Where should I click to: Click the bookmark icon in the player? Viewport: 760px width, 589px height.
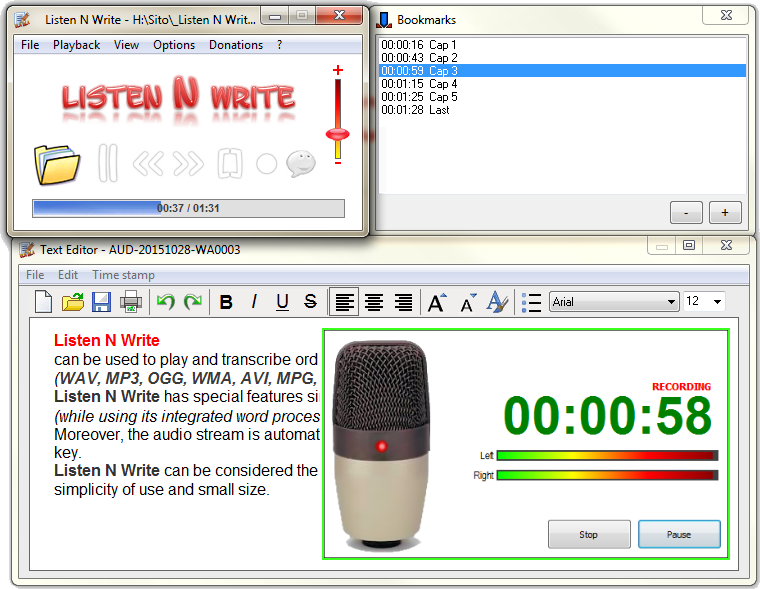230,163
